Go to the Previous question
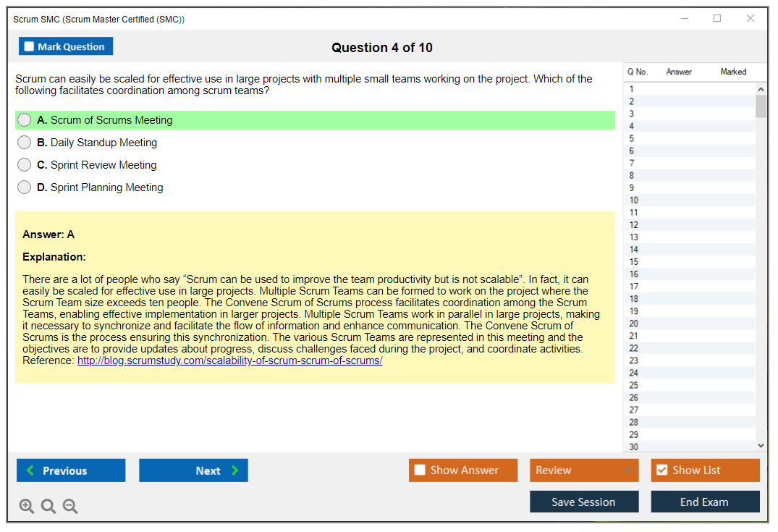The width and height of the screenshot is (778, 532). click(x=71, y=470)
